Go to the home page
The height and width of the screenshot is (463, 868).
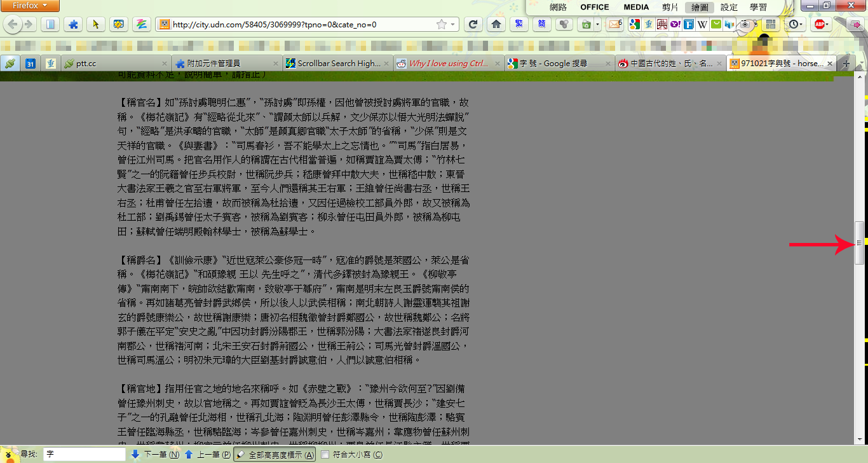pos(496,25)
